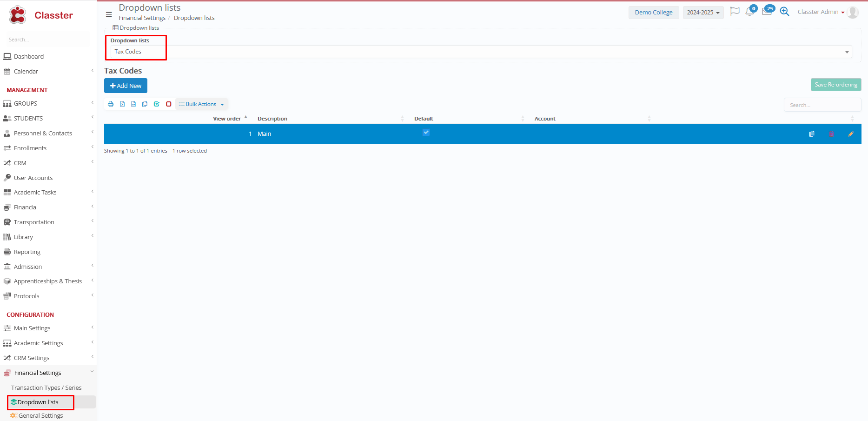Open General Settings under Financial Settings

pyautogui.click(x=41, y=415)
